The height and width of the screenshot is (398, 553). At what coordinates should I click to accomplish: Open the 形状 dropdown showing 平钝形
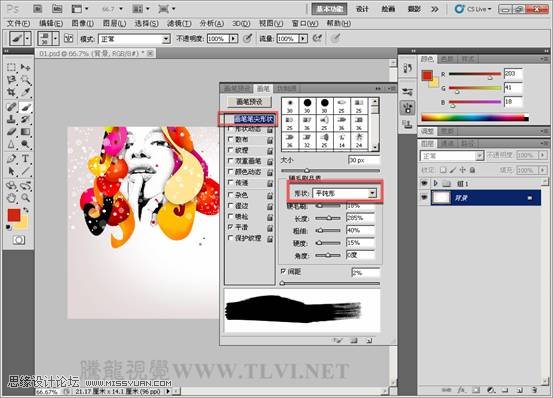coord(344,193)
